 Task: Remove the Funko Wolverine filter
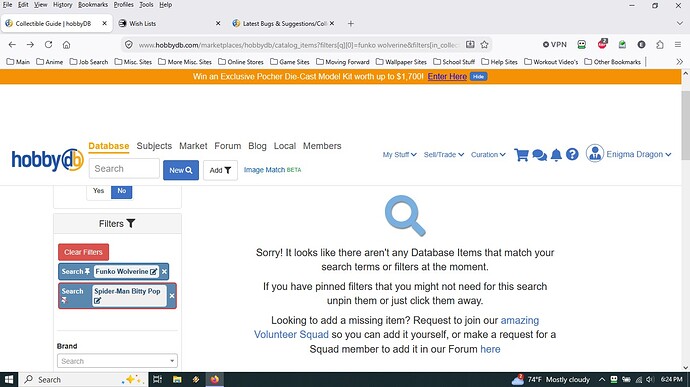coord(164,272)
